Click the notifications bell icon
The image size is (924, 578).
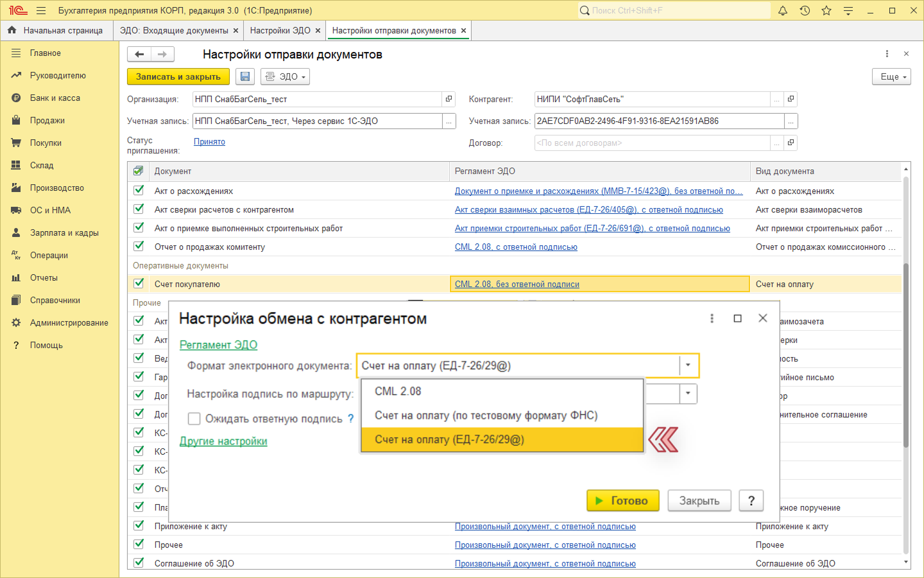click(783, 10)
